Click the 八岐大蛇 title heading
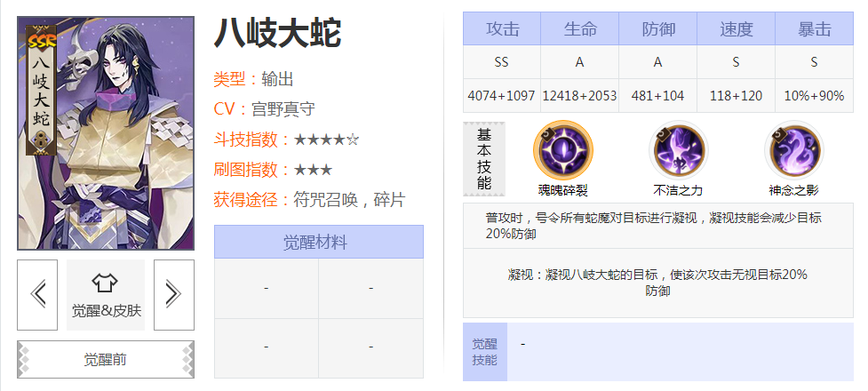The width and height of the screenshot is (868, 391). click(x=277, y=33)
